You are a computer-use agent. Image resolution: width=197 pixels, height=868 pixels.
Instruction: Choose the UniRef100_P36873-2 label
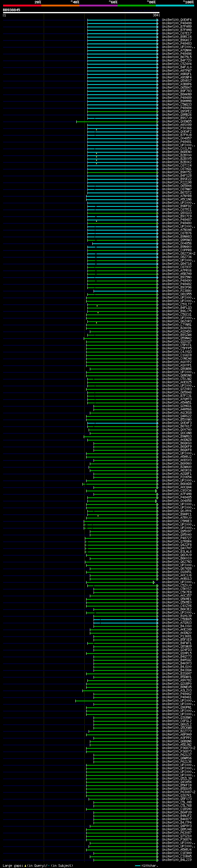[179, 748]
